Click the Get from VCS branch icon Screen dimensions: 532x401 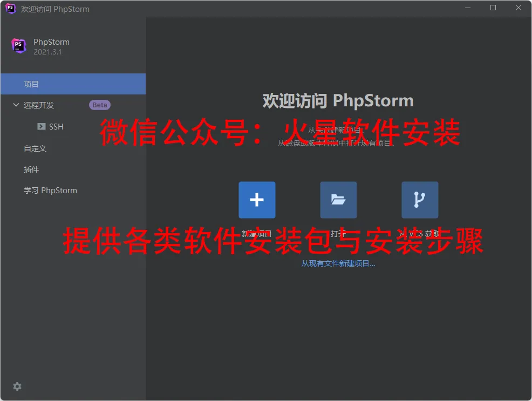[x=420, y=200]
